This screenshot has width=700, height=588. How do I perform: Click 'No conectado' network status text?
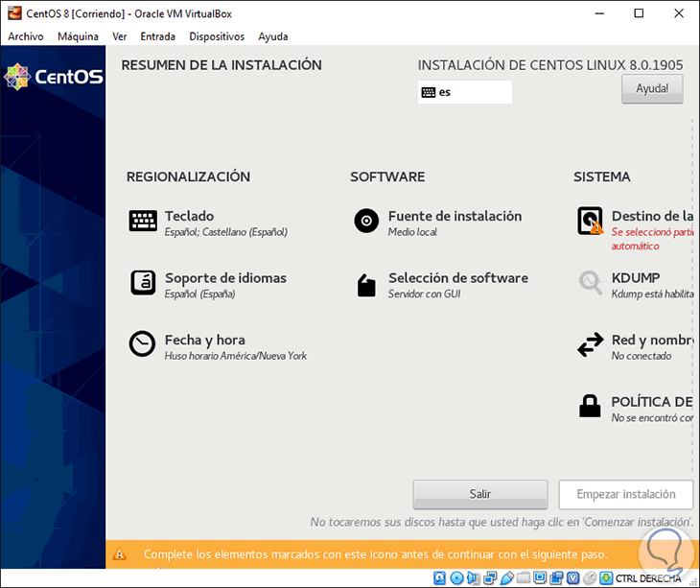642,356
